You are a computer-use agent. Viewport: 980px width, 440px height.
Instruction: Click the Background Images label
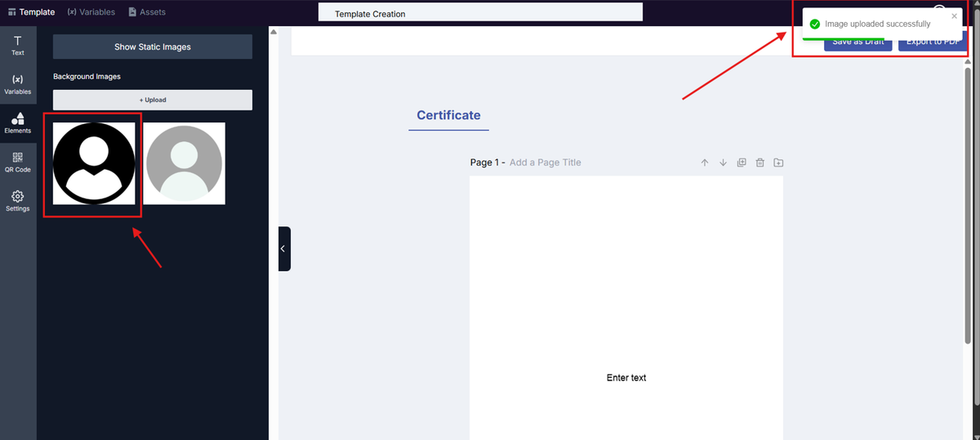pos(87,77)
